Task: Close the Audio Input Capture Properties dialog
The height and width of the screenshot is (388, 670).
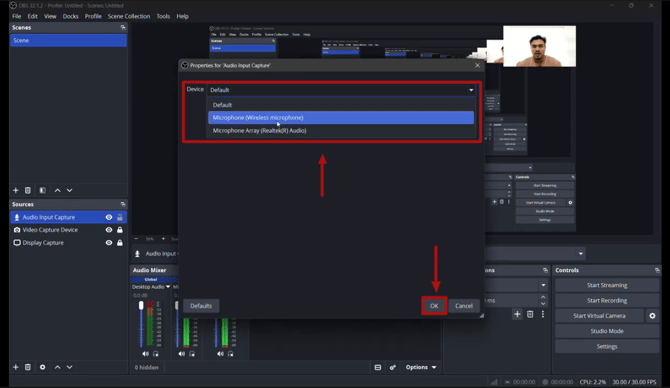Action: click(477, 65)
